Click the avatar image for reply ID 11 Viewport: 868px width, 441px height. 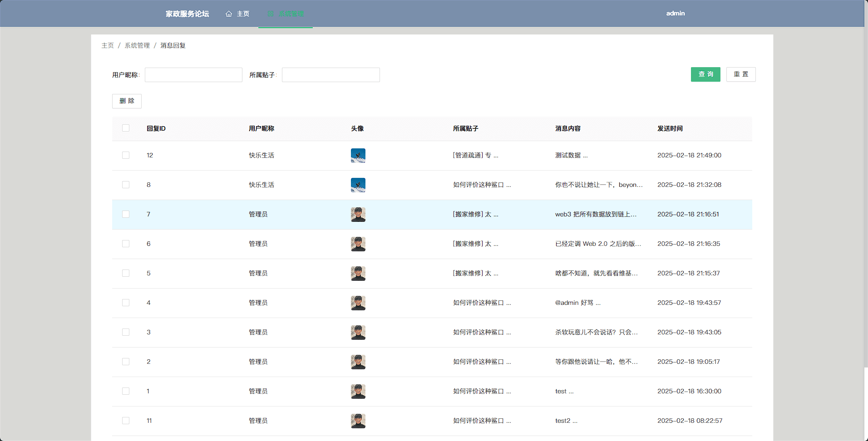point(358,421)
